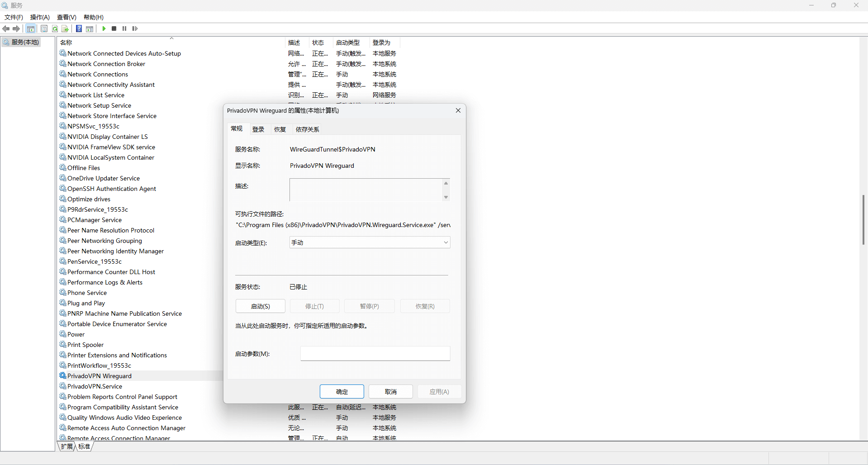
Task: Click the gear icon of Phone Service
Action: (63, 293)
